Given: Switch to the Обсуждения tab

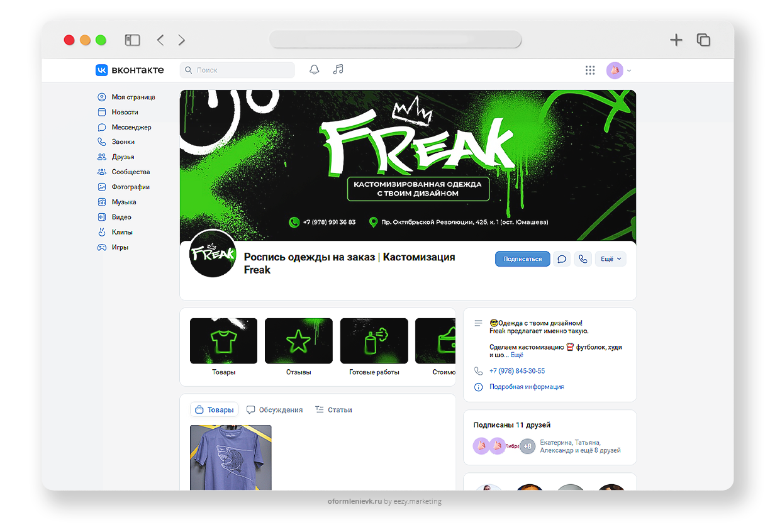Looking at the screenshot, I should 274,409.
